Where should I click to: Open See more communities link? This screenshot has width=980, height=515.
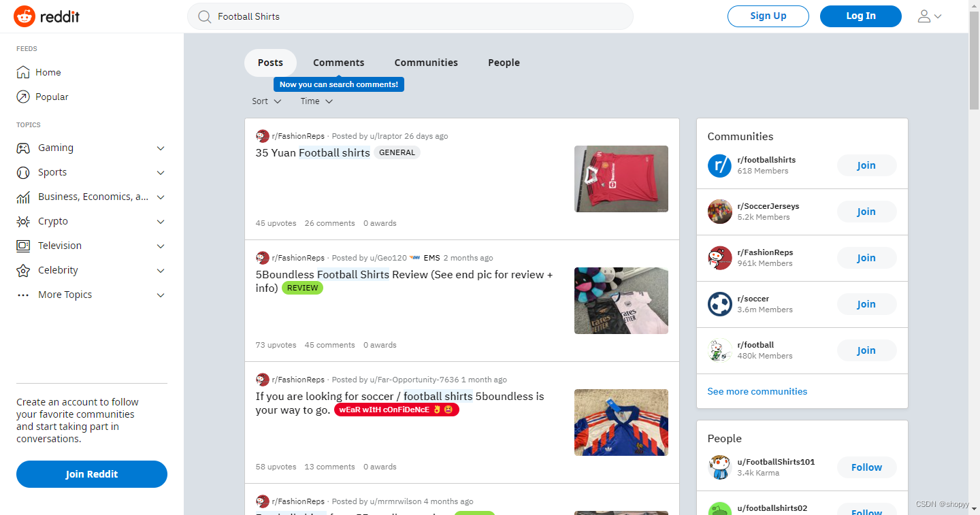(x=757, y=391)
